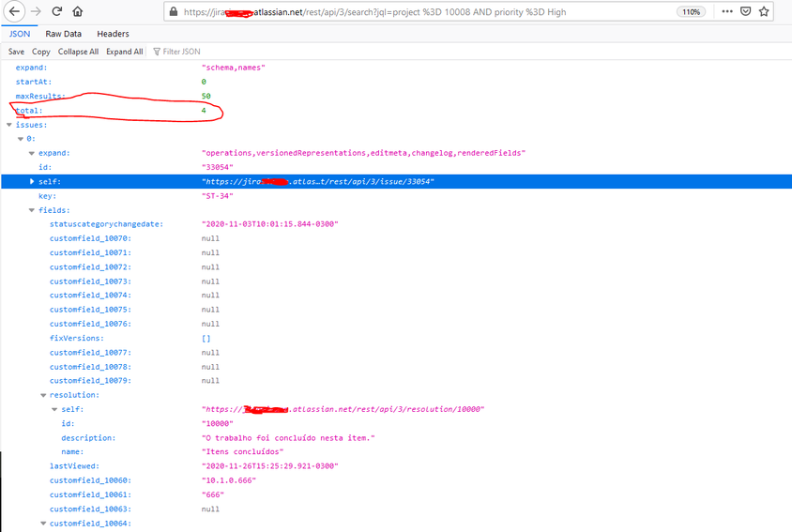
Task: Collapse the expand node under issue 0
Action: pos(32,153)
